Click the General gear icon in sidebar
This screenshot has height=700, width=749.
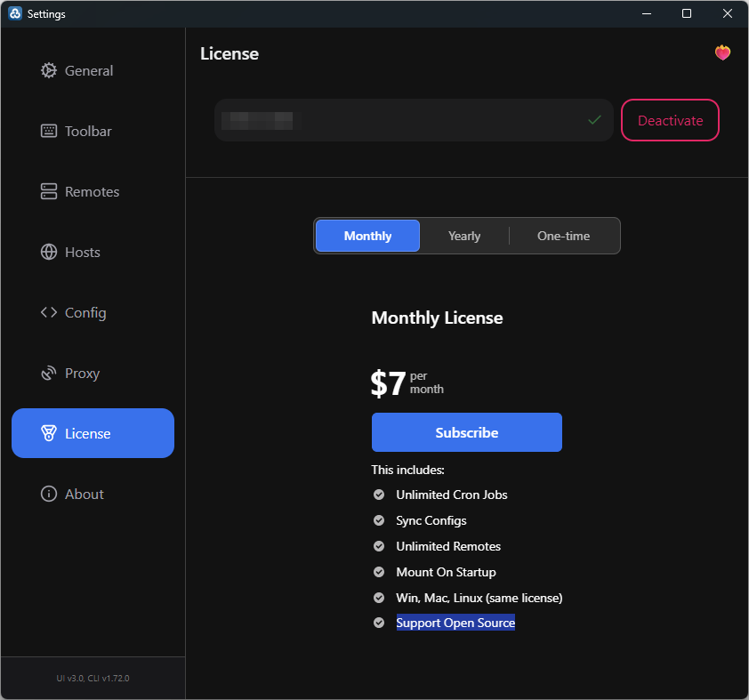(49, 70)
